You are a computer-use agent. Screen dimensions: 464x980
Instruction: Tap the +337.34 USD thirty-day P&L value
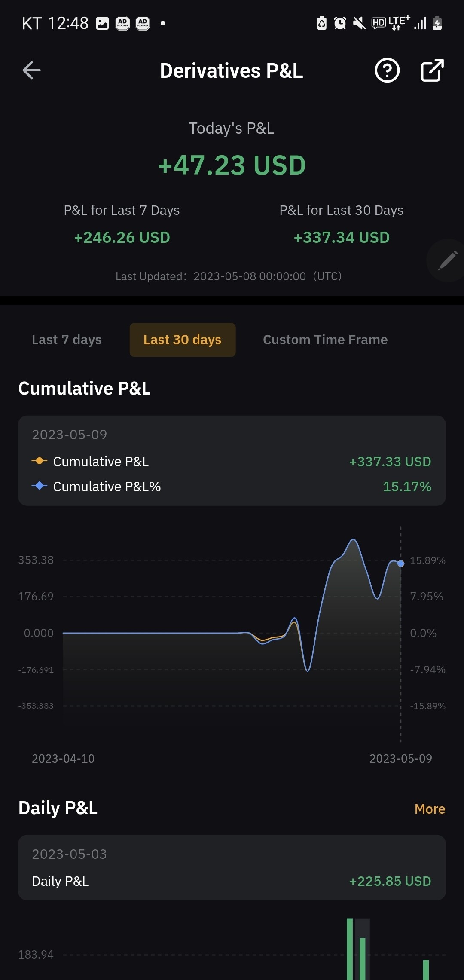coord(342,238)
